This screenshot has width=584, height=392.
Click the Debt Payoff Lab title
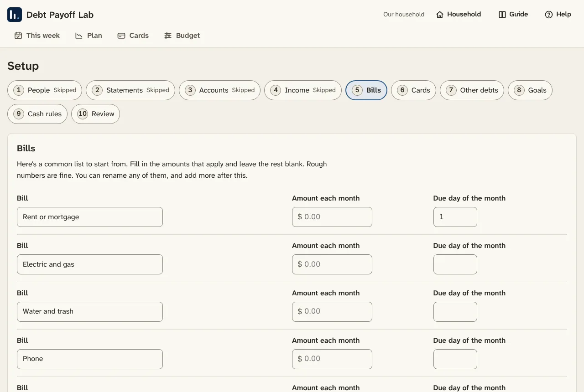(x=60, y=15)
